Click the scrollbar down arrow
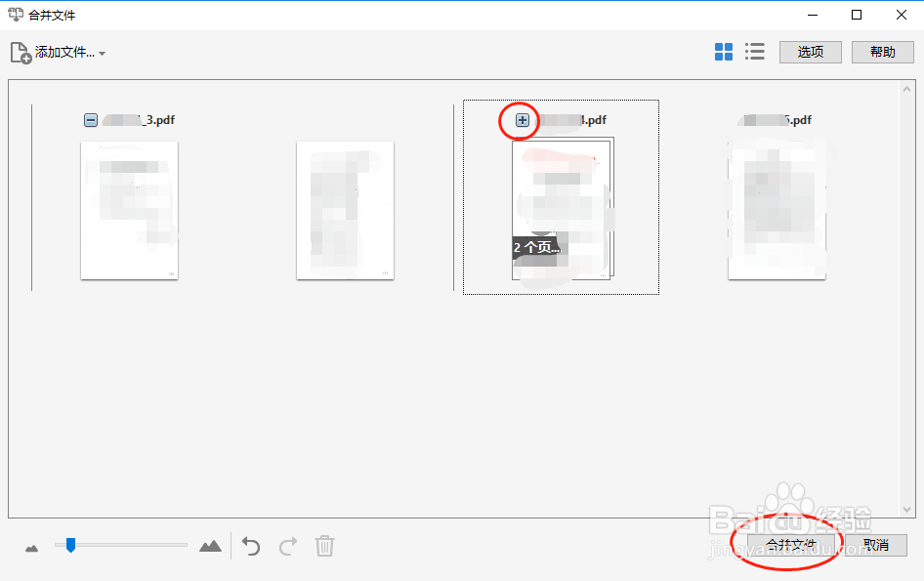Image resolution: width=924 pixels, height=581 pixels. pyautogui.click(x=906, y=509)
